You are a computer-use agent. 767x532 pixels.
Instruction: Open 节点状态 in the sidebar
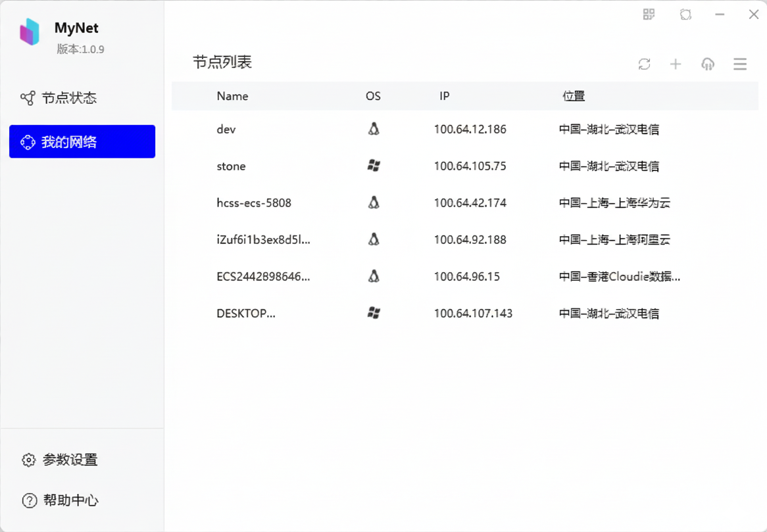(x=69, y=98)
